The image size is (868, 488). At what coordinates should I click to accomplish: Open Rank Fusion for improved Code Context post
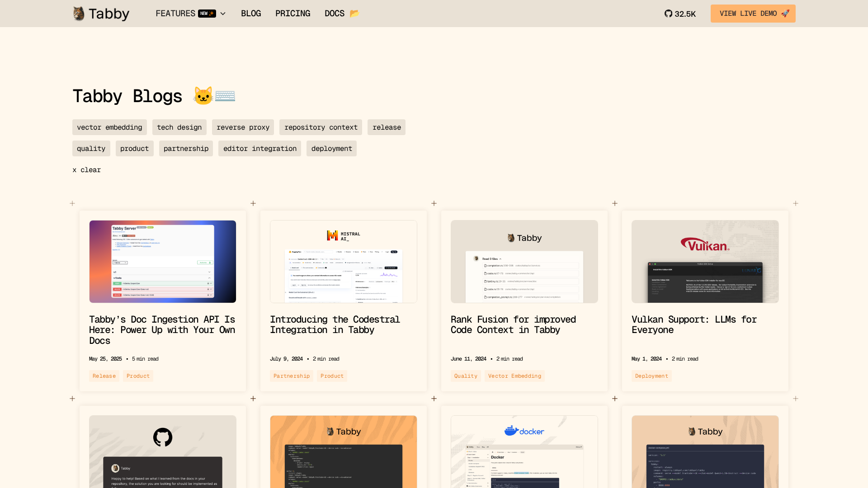pyautogui.click(x=513, y=324)
